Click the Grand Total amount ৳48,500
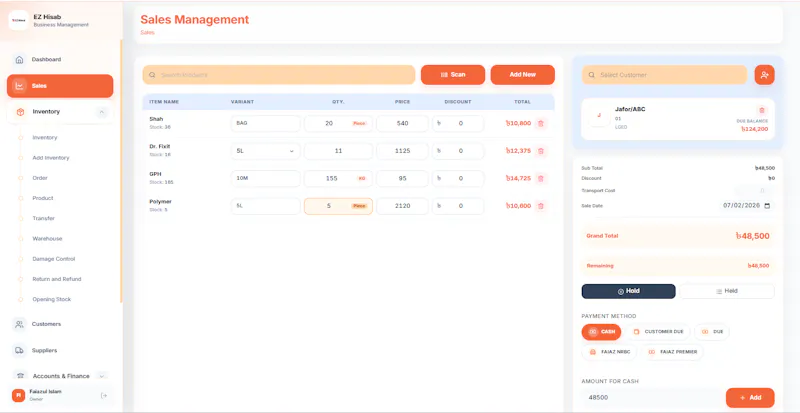Viewport: 800px width, 413px height. (x=753, y=236)
